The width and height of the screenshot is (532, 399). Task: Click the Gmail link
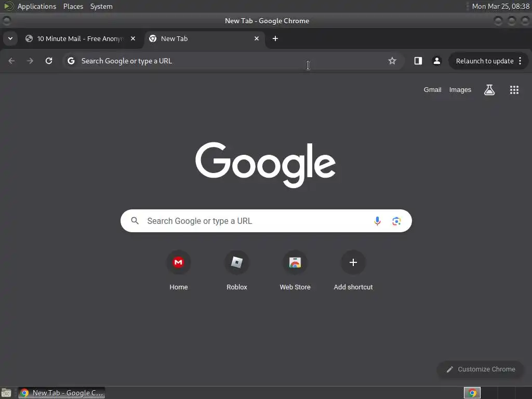[432, 90]
